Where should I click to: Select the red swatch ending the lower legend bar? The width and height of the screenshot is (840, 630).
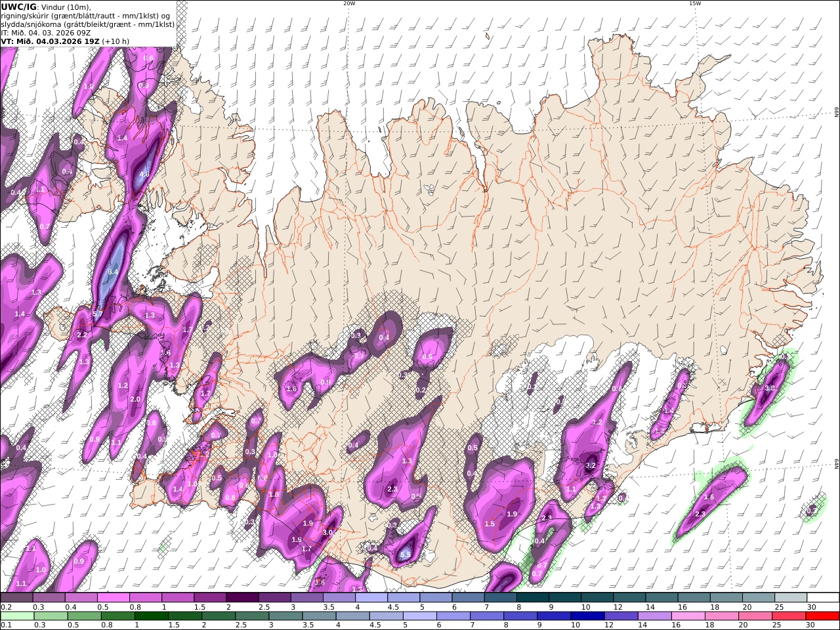[823, 616]
